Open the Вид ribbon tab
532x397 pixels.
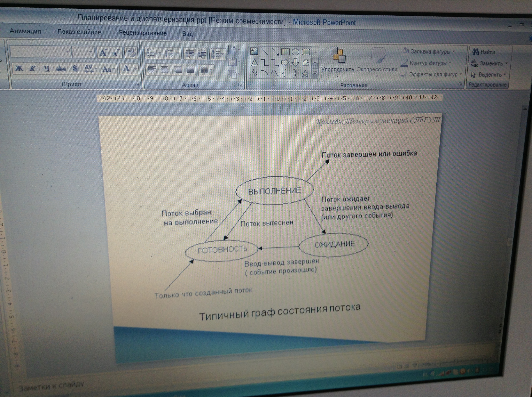pyautogui.click(x=187, y=34)
